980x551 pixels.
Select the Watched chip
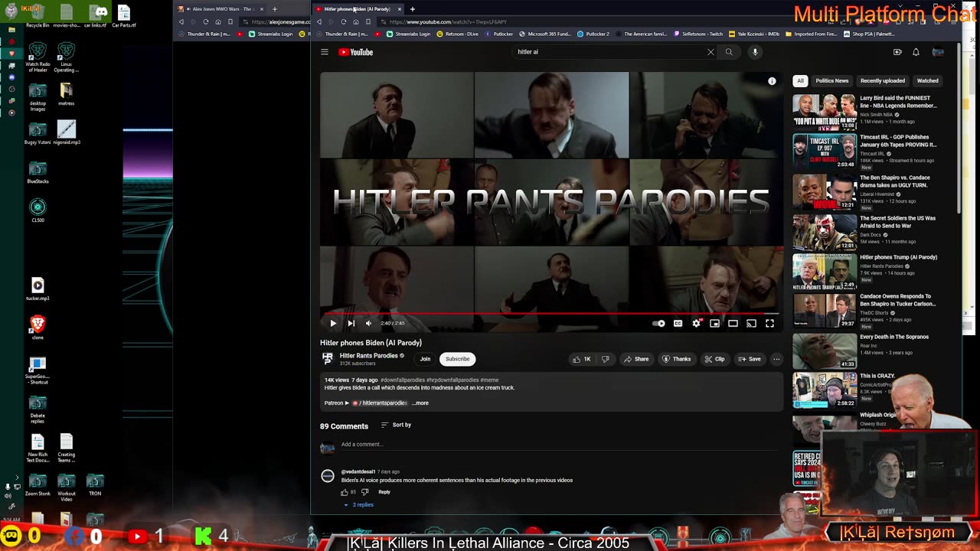pos(927,80)
